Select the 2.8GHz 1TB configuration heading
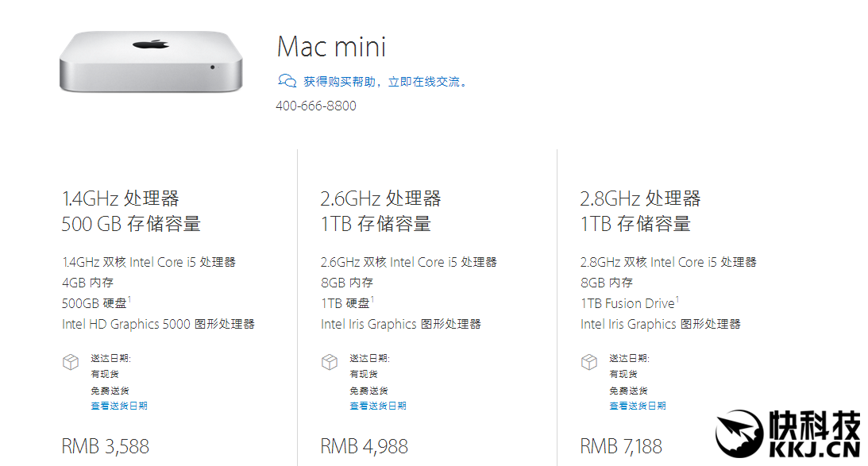Image resolution: width=868 pixels, height=466 pixels. tap(640, 211)
